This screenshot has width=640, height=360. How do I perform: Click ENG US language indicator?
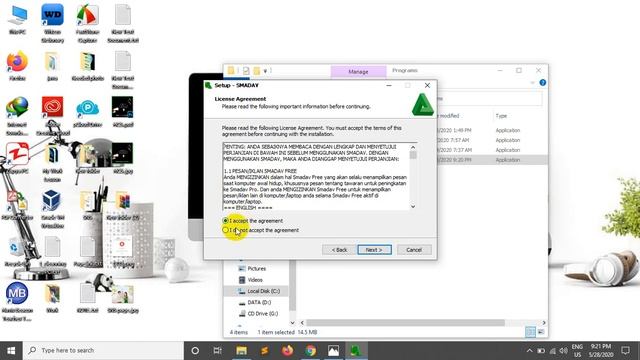577,351
